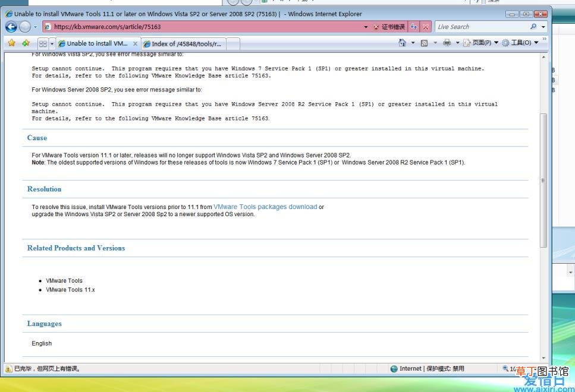This screenshot has width=575, height=392.
Task: Click the page icon in address bar
Action: [48, 27]
